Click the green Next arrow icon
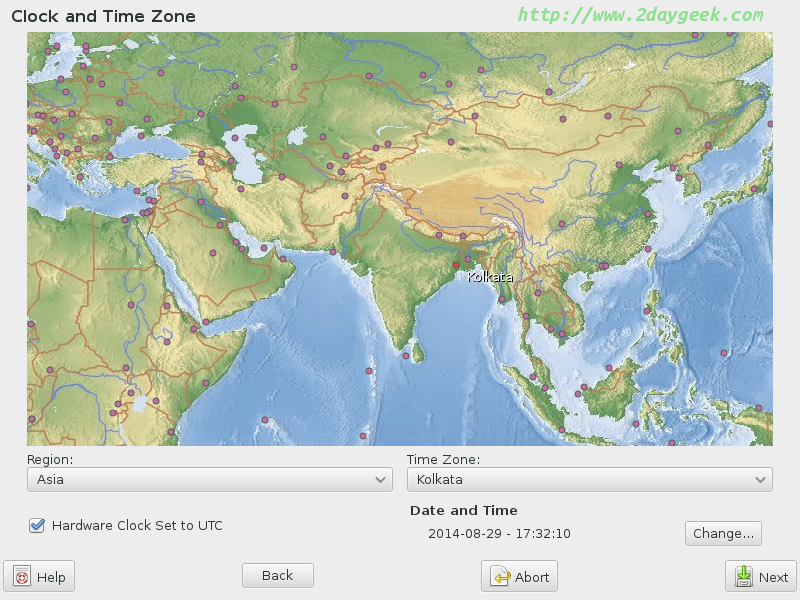This screenshot has width=800, height=600. pos(744,577)
